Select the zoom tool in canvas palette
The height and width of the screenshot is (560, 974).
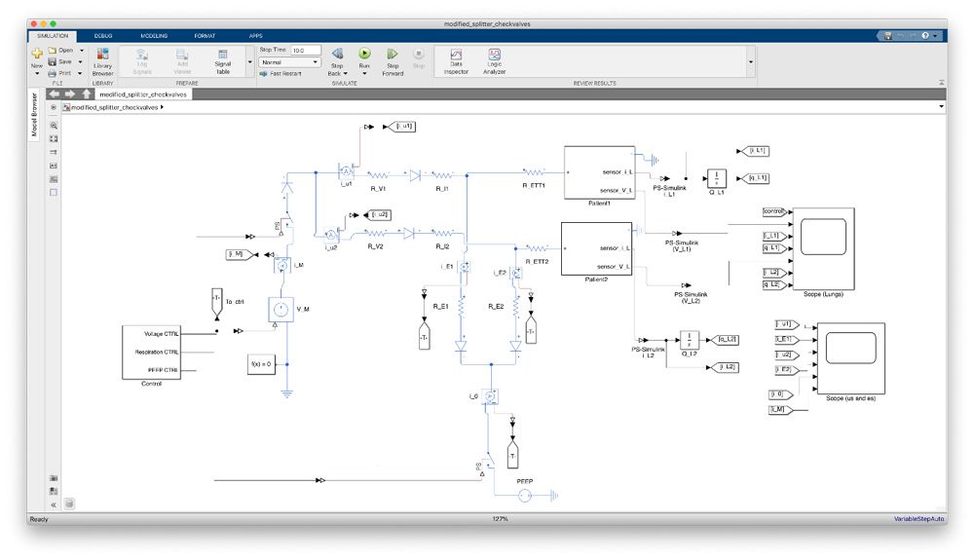54,126
